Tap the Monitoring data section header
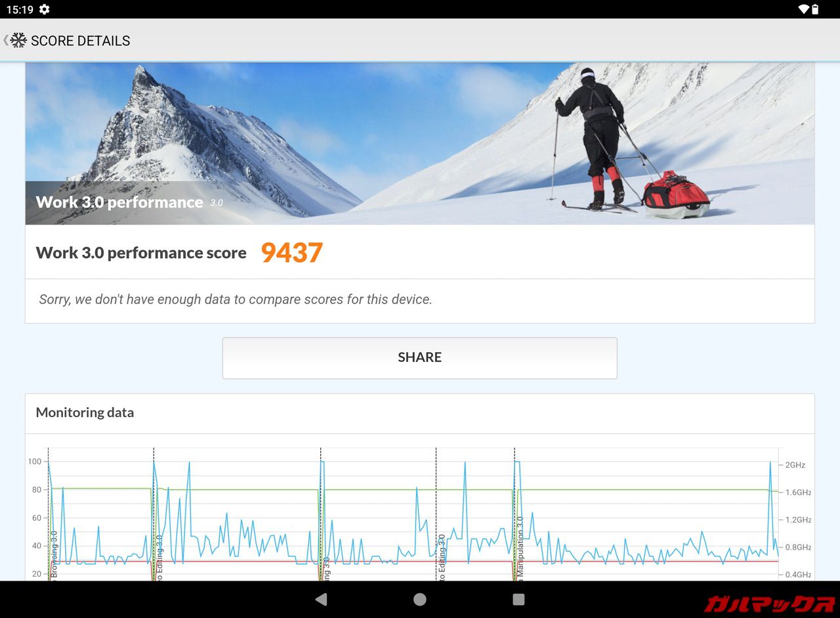This screenshot has width=840, height=618. pos(85,412)
